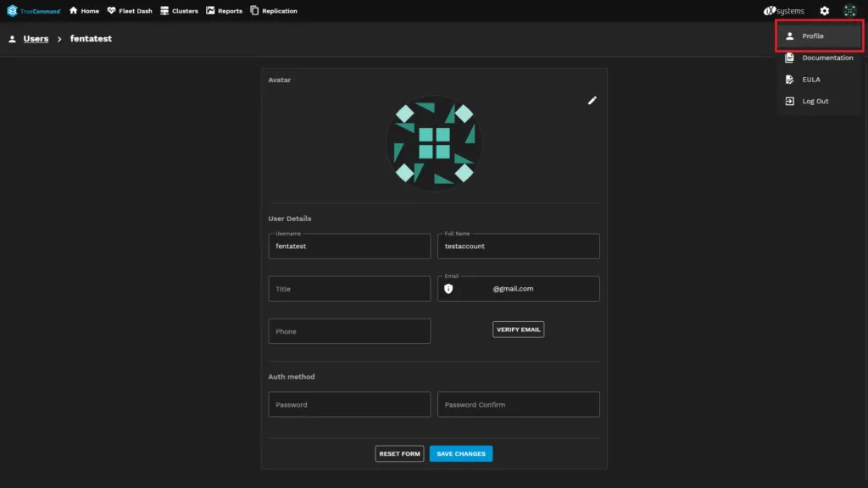Click the Save Changes button

pyautogui.click(x=460, y=454)
